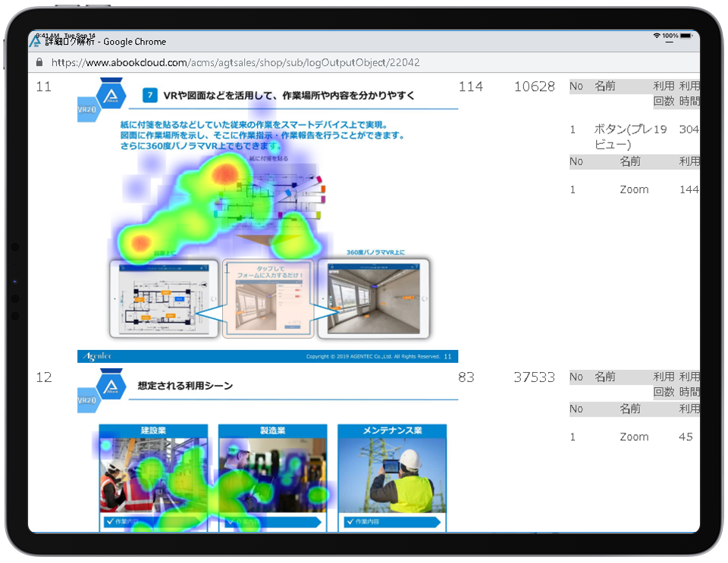728x563 pixels.
Task: Click view count 114 for slide 11
Action: pyautogui.click(x=471, y=86)
